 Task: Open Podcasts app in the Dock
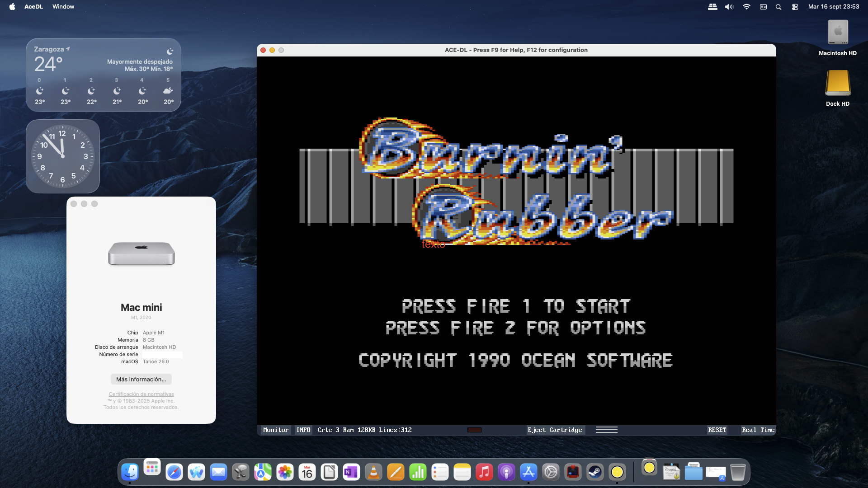[506, 473]
